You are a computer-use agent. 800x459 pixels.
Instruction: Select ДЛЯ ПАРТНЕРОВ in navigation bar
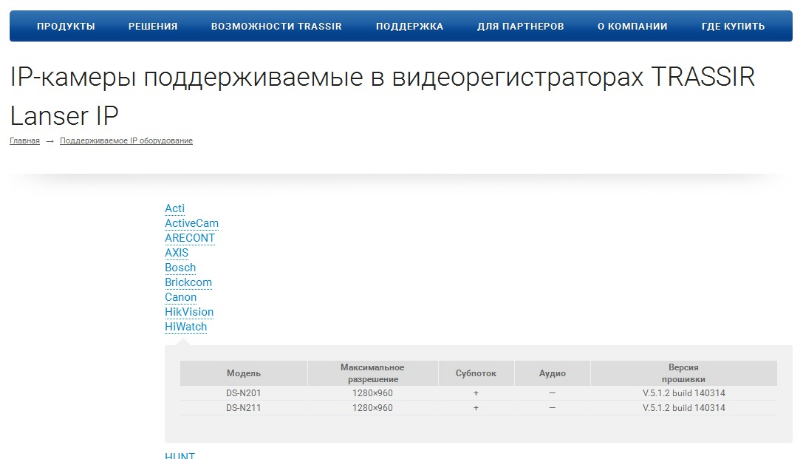(520, 27)
